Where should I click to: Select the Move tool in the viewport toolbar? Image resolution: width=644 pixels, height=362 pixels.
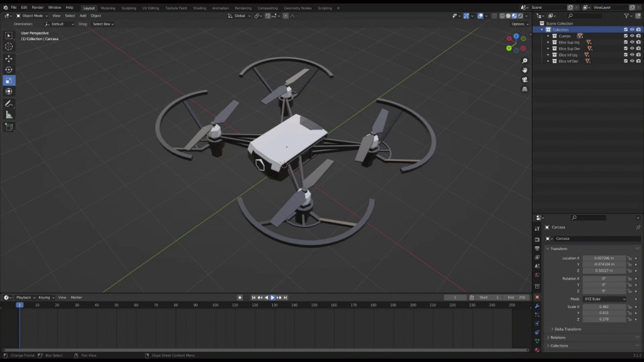click(9, 58)
